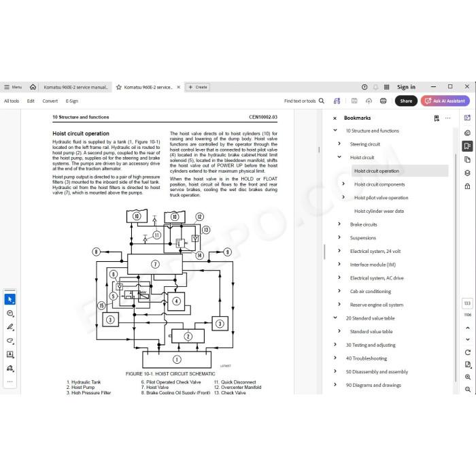The height and width of the screenshot is (476, 476).
Task: Choose the fill and sign stamp tool
Action: click(10, 369)
